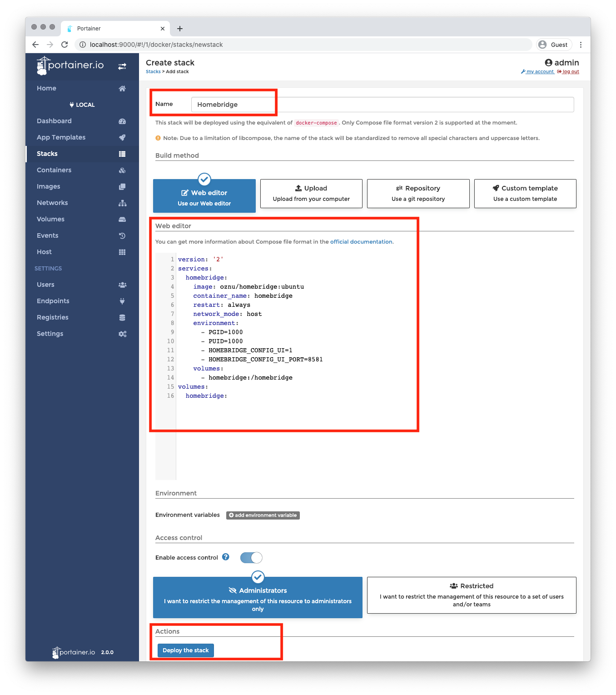Click the Endpoints plug icon
The height and width of the screenshot is (695, 616).
click(122, 301)
